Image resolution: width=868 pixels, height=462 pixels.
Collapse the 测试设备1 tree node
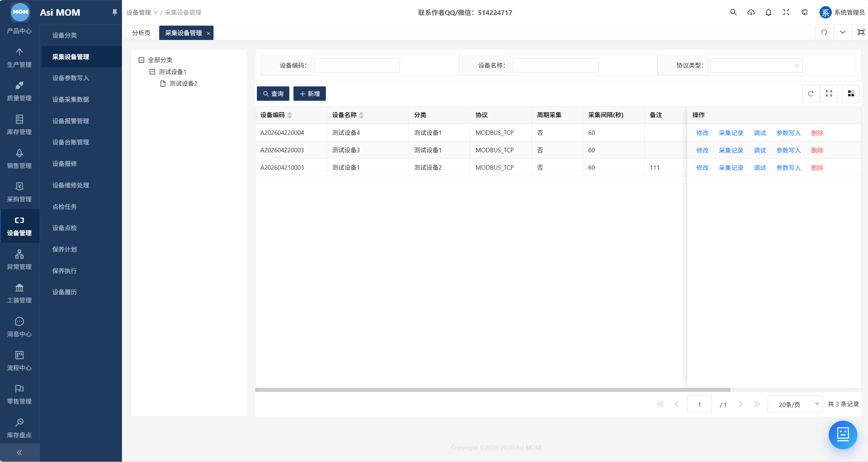[x=152, y=72]
